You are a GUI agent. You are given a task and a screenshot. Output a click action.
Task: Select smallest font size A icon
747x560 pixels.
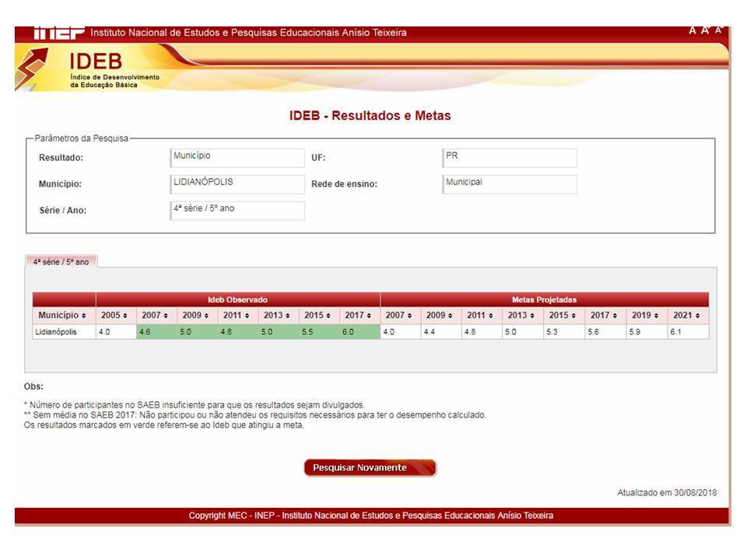click(718, 30)
